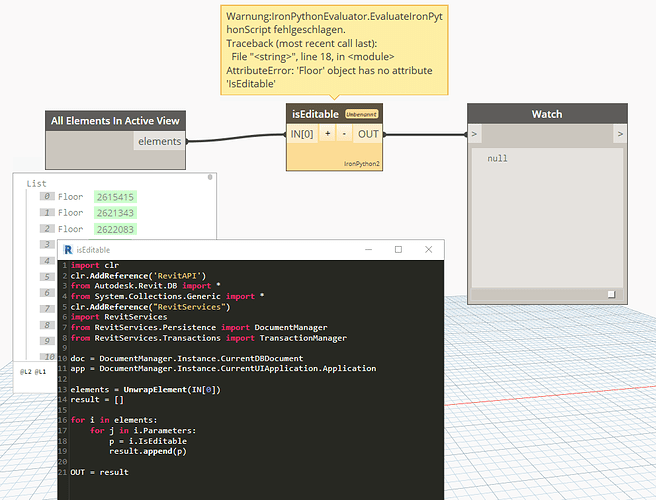
Task: Click the Watch node input port arrow
Action: (x=474, y=133)
